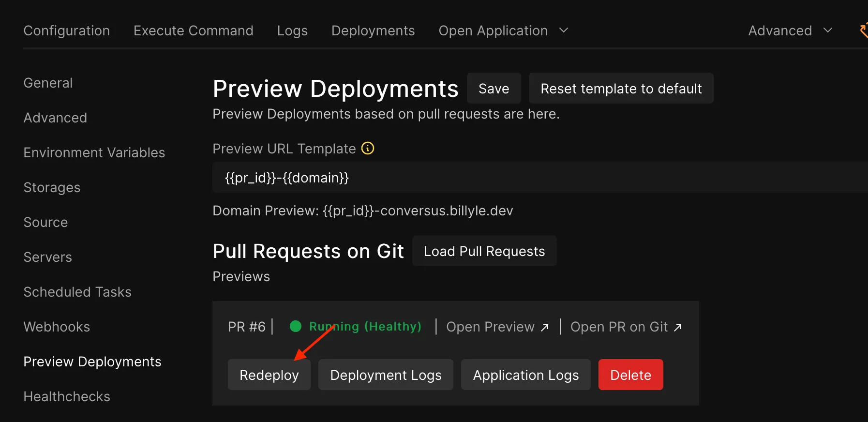The image size is (868, 422).
Task: Open Preview link for PR #6
Action: (497, 327)
